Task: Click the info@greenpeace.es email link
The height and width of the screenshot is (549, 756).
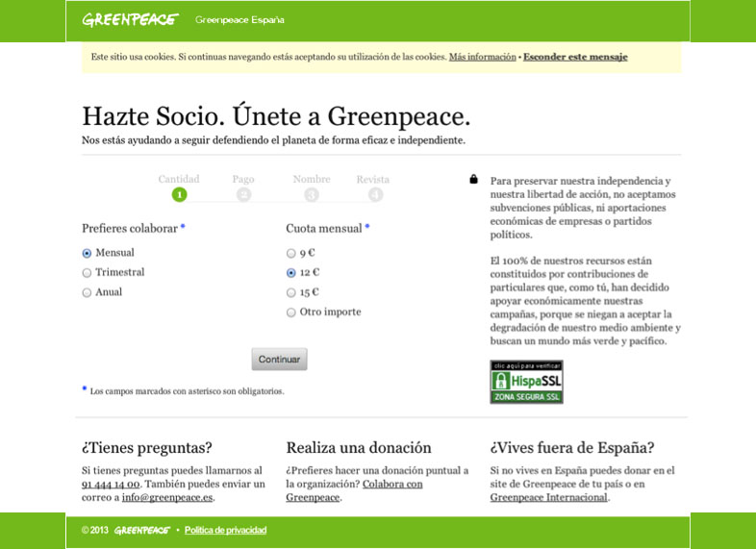Action: (x=167, y=497)
